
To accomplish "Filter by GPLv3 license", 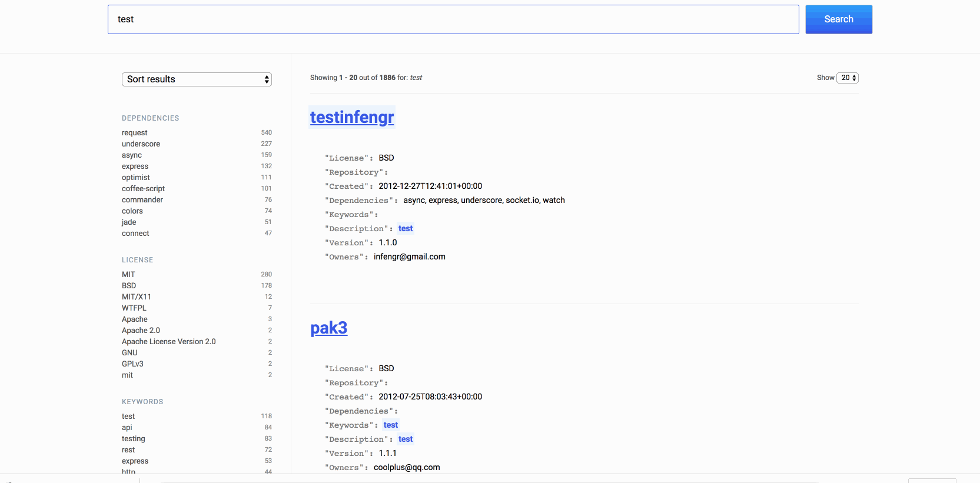I will (132, 364).
